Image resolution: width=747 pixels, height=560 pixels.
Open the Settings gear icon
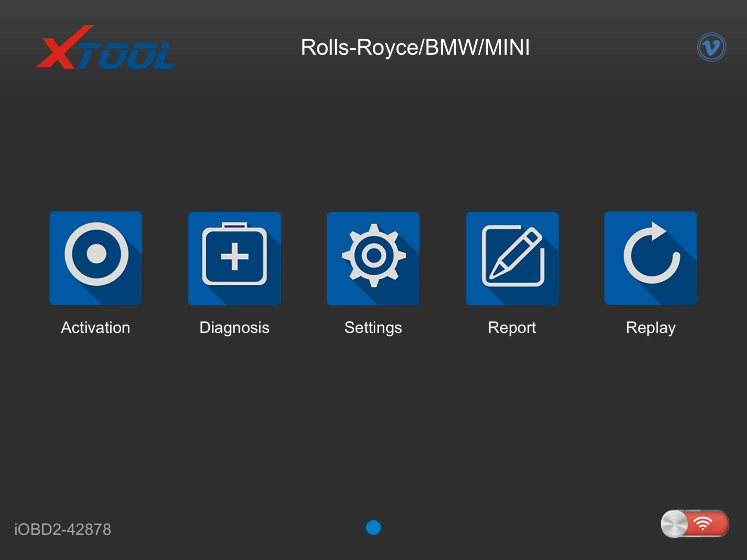(373, 258)
